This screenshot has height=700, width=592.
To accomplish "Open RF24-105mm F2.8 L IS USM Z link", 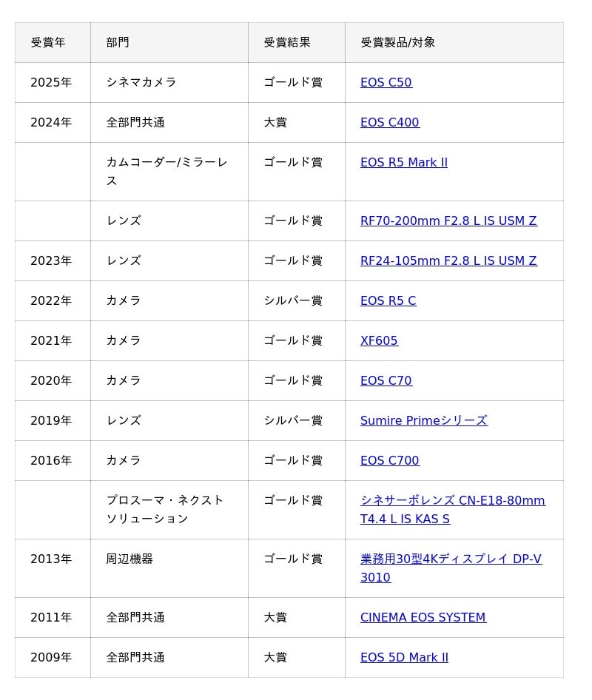I will click(x=448, y=260).
